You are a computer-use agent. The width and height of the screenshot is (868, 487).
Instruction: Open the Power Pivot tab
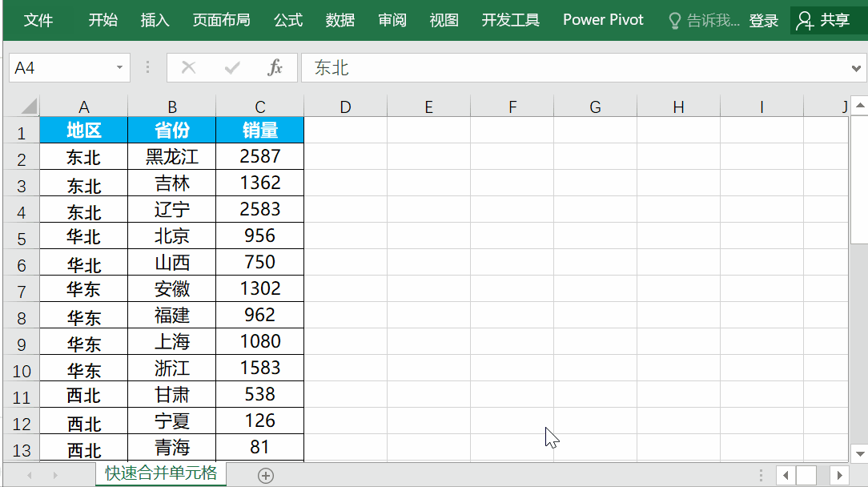pos(603,21)
